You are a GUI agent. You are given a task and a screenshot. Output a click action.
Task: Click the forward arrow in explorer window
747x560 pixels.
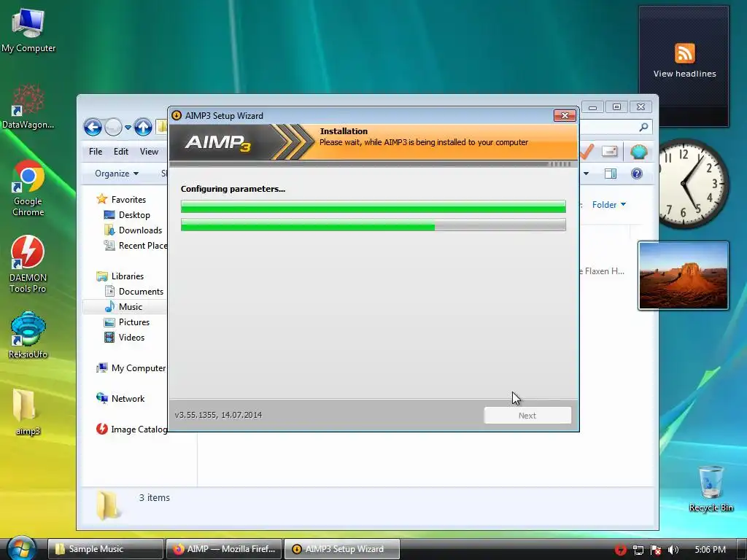[x=113, y=127]
